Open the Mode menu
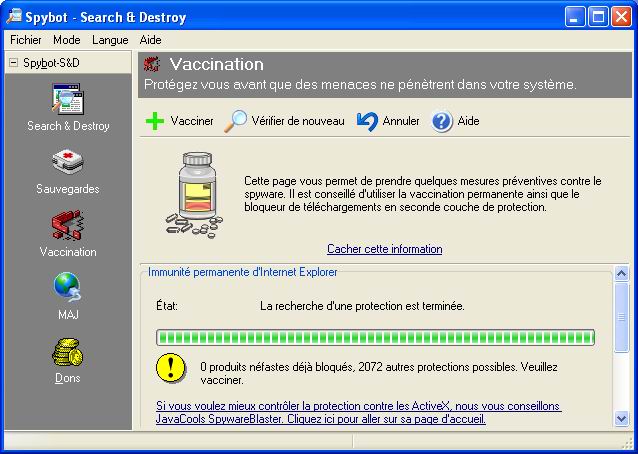Viewport: 638px width, 454px height. click(x=67, y=40)
